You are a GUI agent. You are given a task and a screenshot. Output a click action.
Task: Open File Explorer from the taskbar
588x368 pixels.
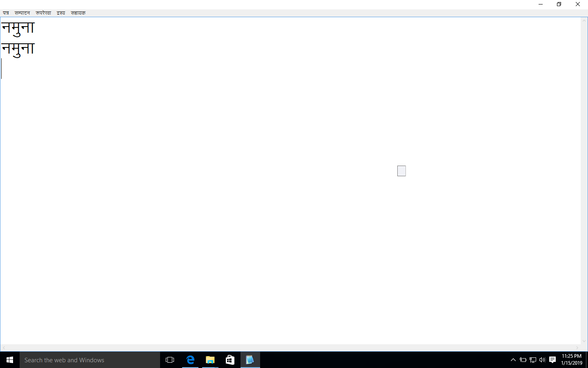pos(210,360)
